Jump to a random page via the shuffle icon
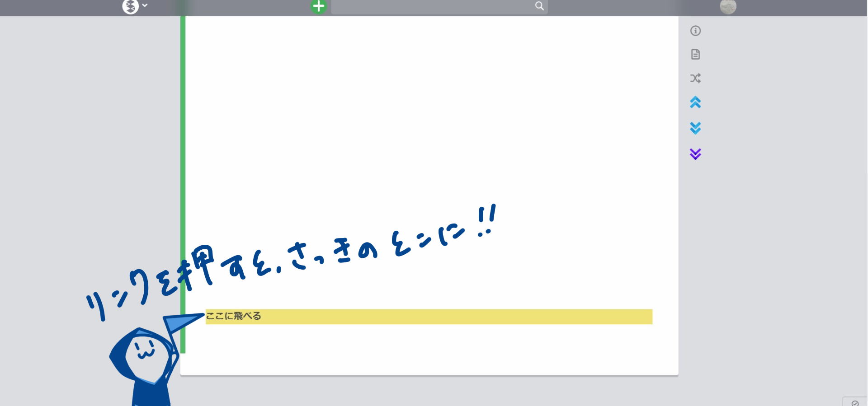Image resolution: width=868 pixels, height=406 pixels. pyautogui.click(x=695, y=78)
